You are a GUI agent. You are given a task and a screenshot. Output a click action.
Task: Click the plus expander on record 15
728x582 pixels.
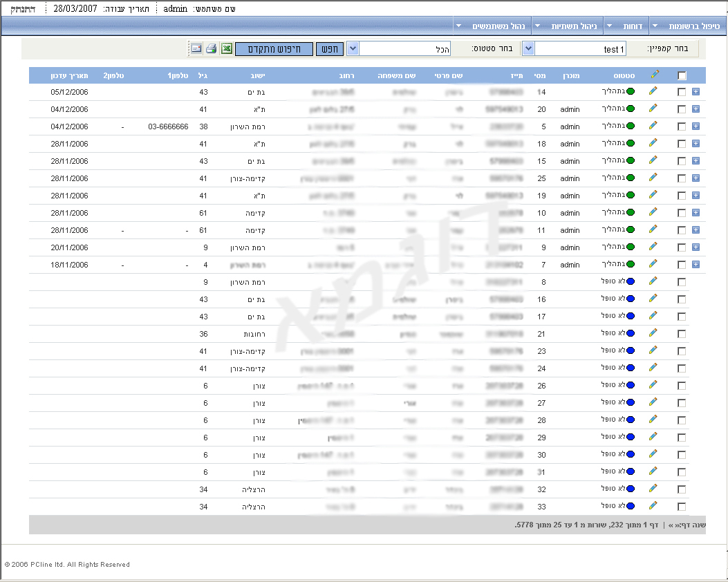coord(696,160)
